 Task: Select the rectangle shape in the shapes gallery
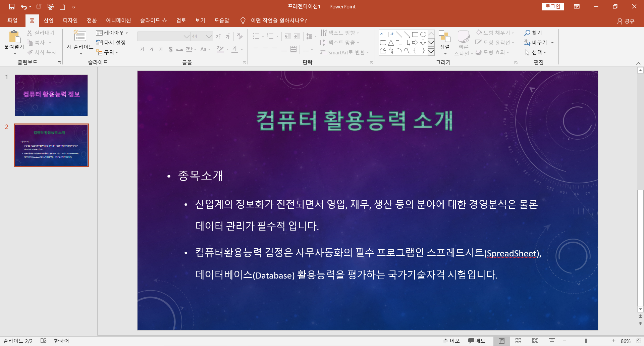pos(415,35)
